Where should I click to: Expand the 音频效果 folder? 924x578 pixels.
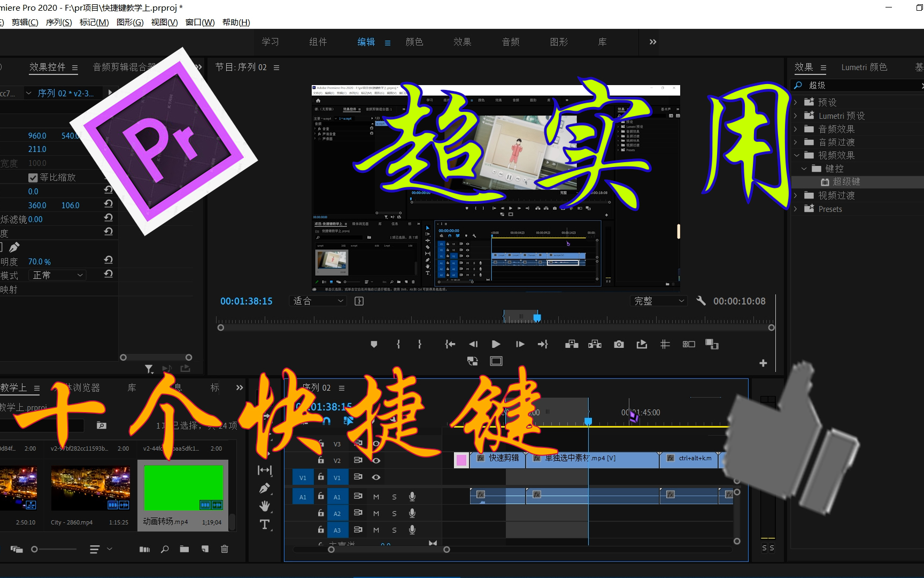796,128
